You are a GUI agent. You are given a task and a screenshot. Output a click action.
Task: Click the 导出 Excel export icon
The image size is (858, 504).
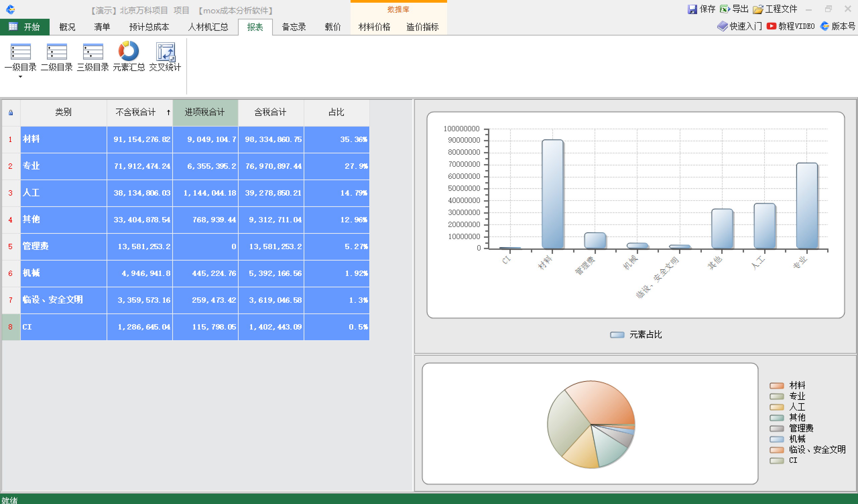point(725,9)
